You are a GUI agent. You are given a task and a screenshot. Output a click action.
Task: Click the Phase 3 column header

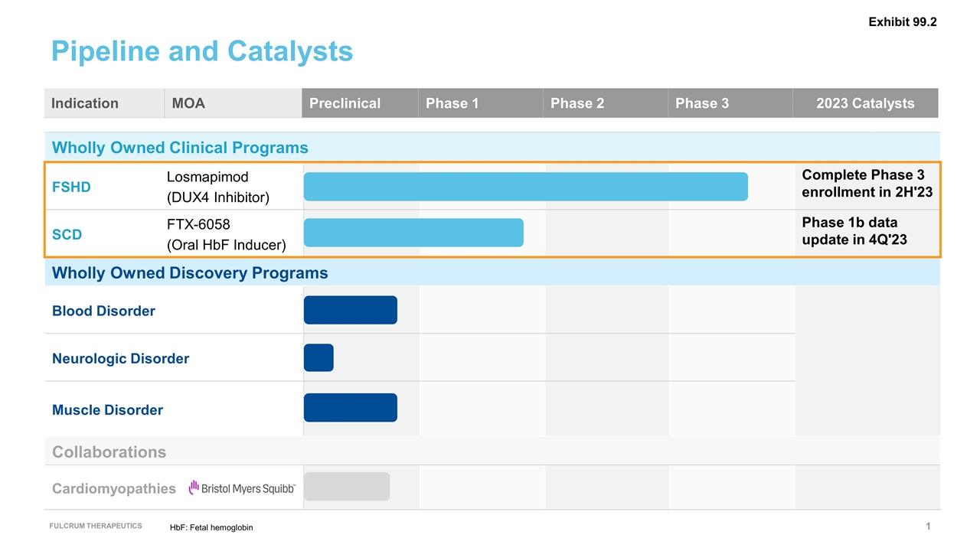(x=701, y=103)
